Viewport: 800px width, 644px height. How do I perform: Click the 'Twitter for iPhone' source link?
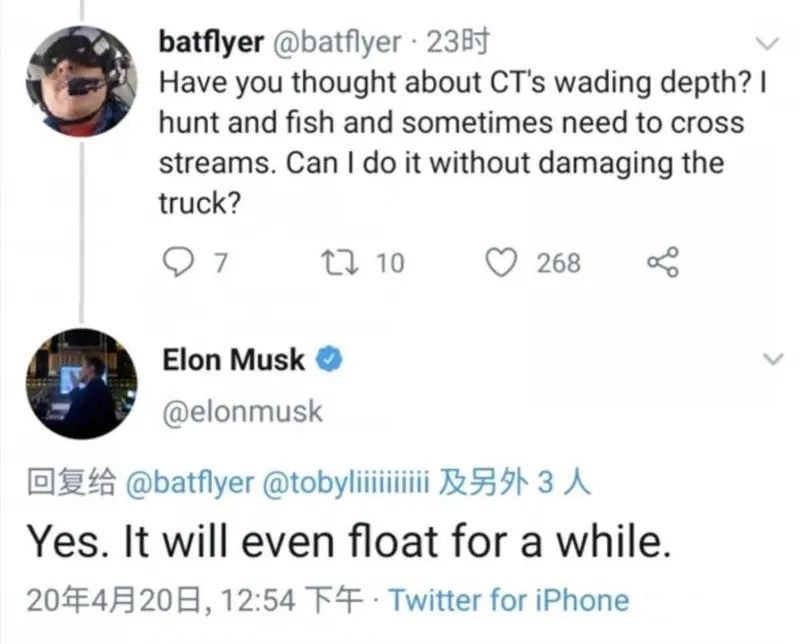[x=509, y=600]
